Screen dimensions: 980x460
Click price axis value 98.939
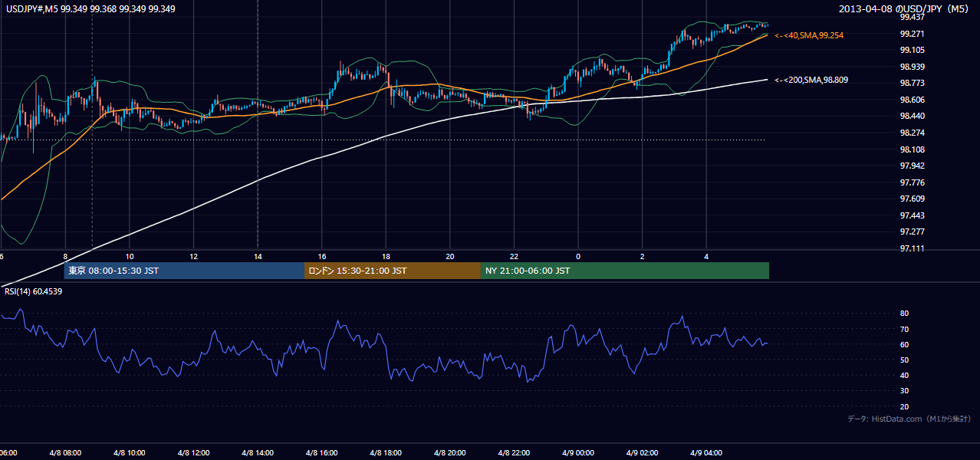click(x=912, y=67)
